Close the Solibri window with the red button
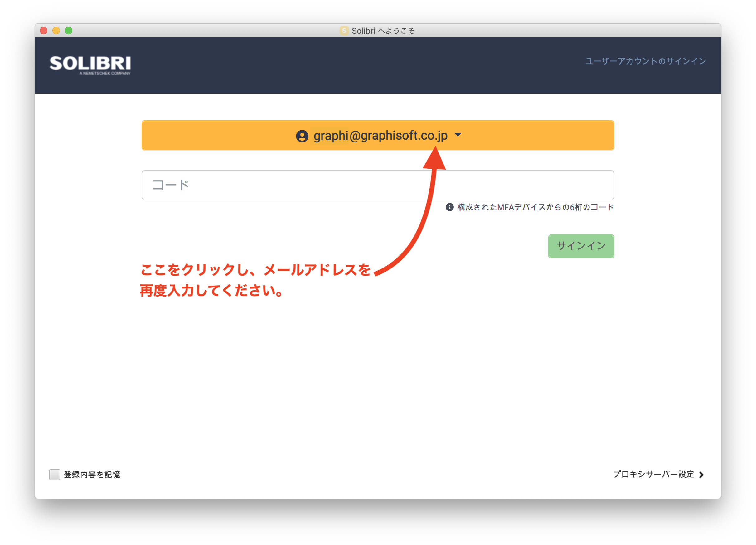Image resolution: width=756 pixels, height=545 pixels. 44,31
